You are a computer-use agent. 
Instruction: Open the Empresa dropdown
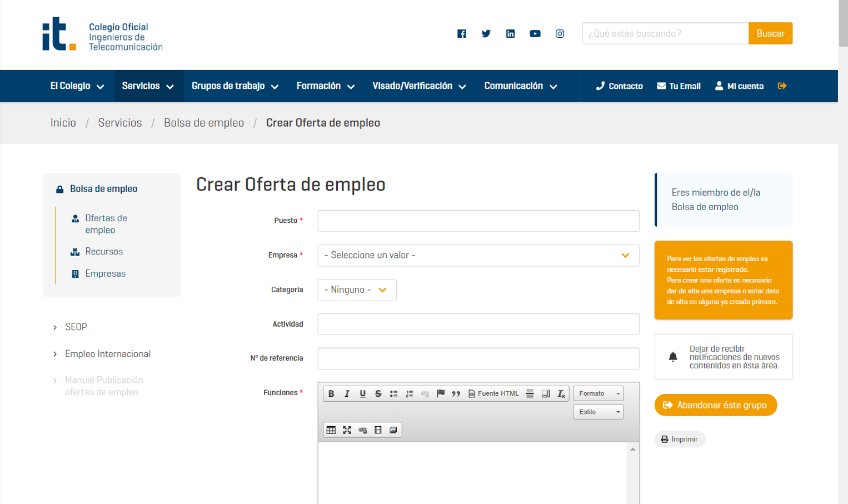(x=478, y=256)
